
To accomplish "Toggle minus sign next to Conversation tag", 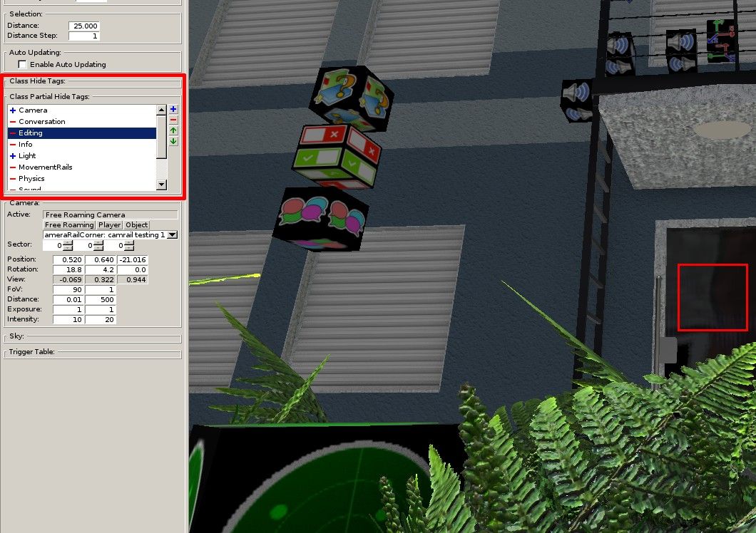I will coord(13,122).
